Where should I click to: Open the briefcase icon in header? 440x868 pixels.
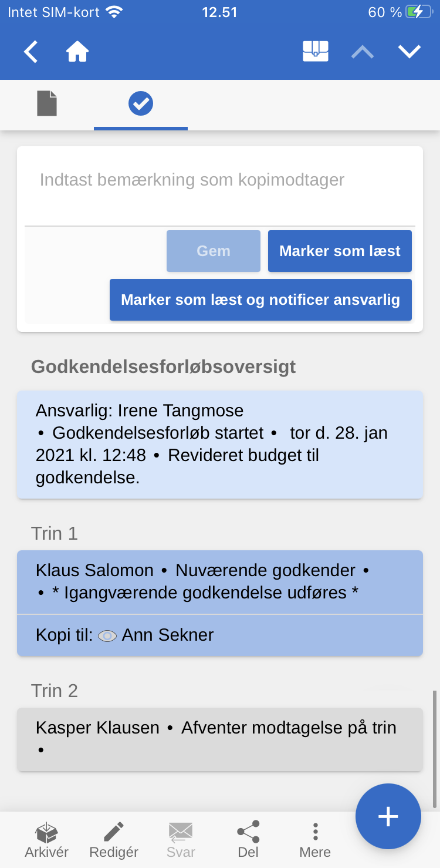tap(315, 52)
